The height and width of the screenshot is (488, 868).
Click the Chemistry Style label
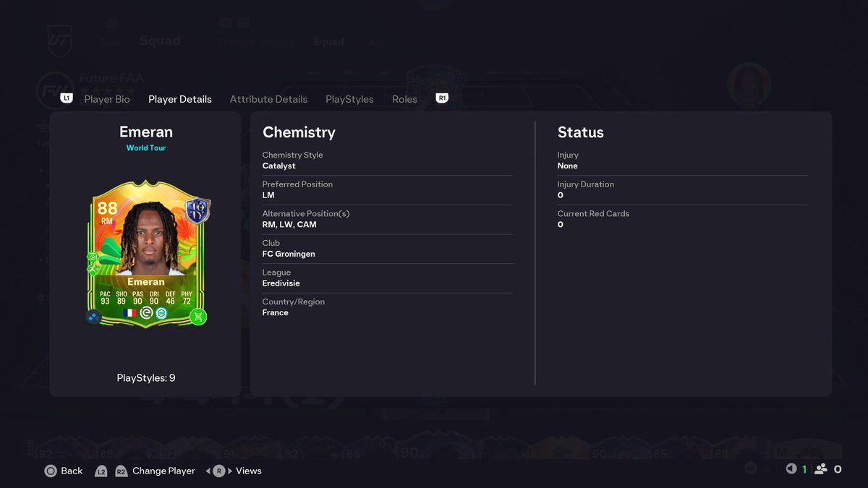pyautogui.click(x=293, y=155)
